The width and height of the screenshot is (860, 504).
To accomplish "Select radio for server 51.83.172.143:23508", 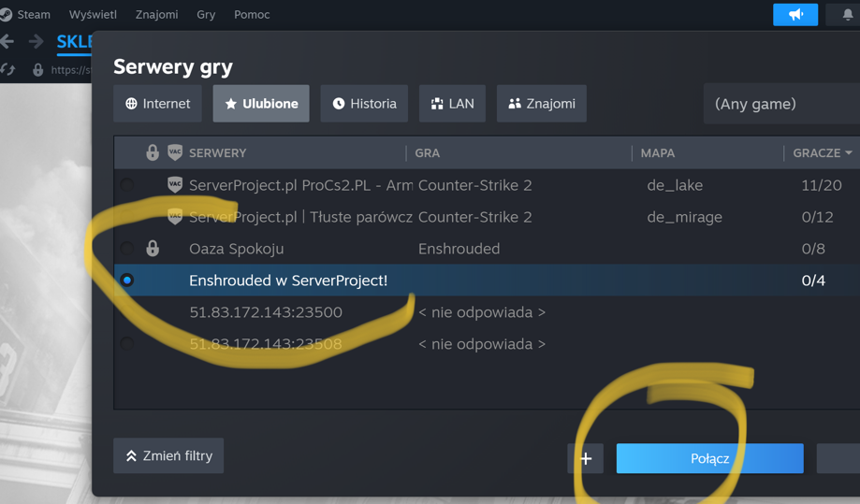I will (127, 344).
